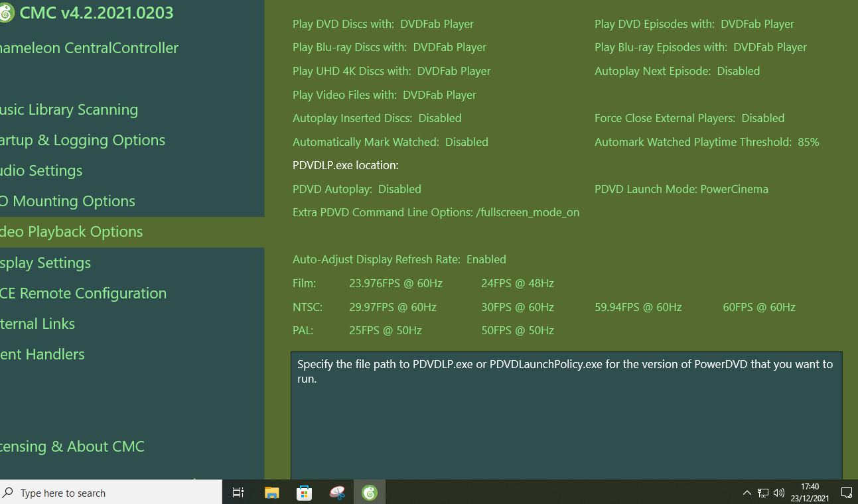Screen dimensions: 858x504
Task: Change Play Blu-ray Episodes with player
Action: click(x=701, y=47)
